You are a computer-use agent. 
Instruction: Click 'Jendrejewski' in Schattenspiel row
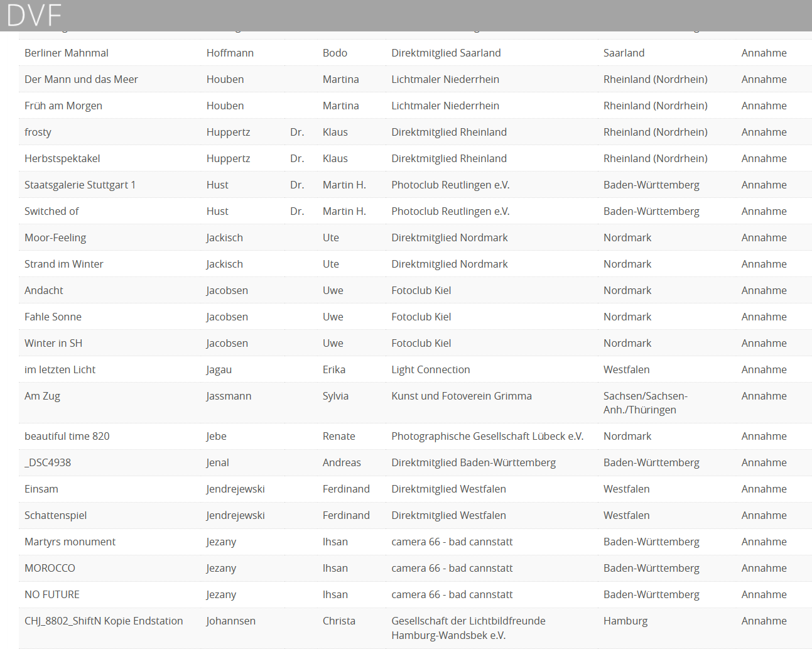(235, 515)
